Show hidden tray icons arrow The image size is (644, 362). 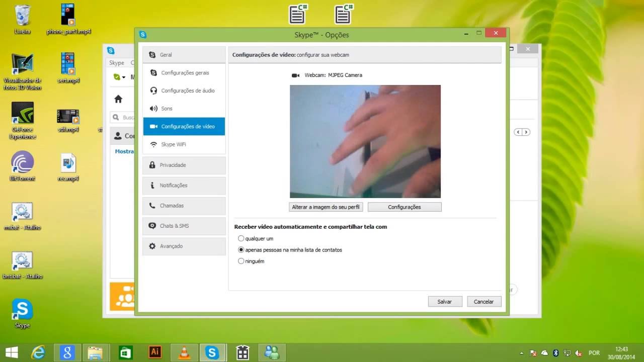522,353
